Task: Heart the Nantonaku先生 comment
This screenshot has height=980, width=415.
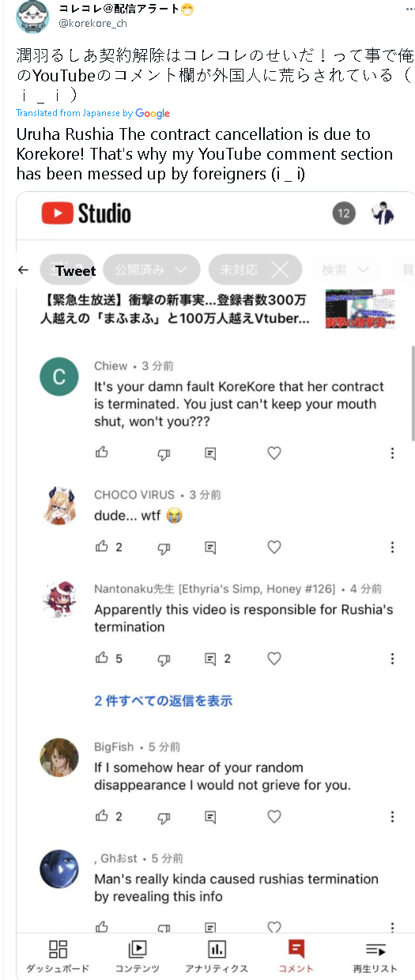Action: [x=274, y=658]
